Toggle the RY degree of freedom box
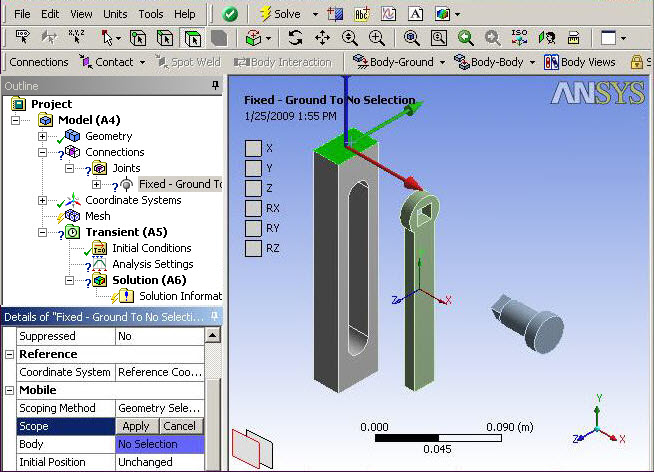The image size is (654, 472). 253,228
